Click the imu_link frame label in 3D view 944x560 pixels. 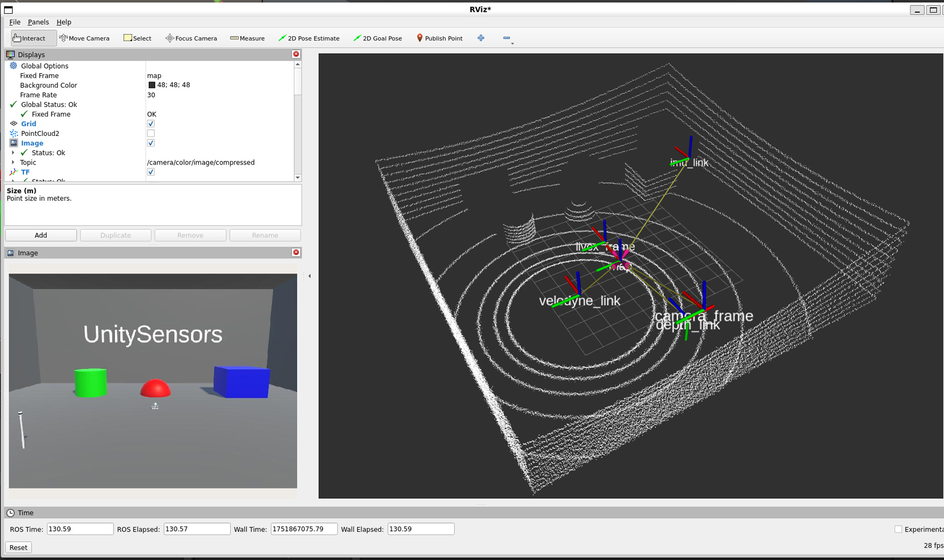689,162
